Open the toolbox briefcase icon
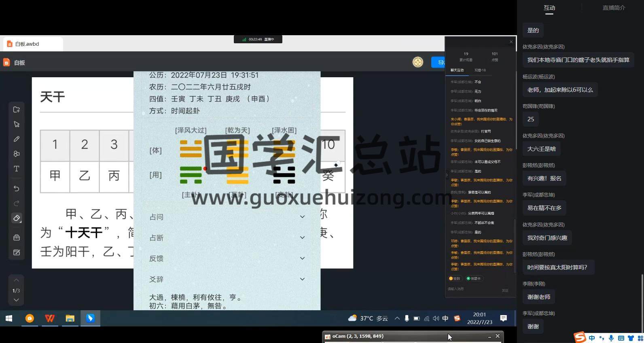The height and width of the screenshot is (343, 644). click(17, 237)
